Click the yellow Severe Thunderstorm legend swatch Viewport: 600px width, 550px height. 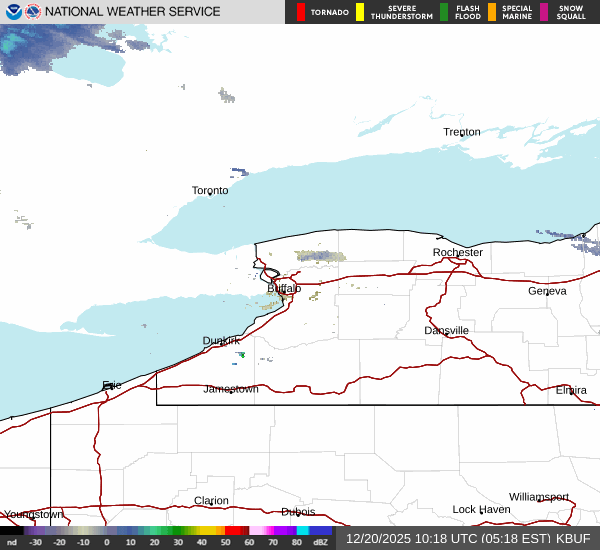(x=360, y=12)
